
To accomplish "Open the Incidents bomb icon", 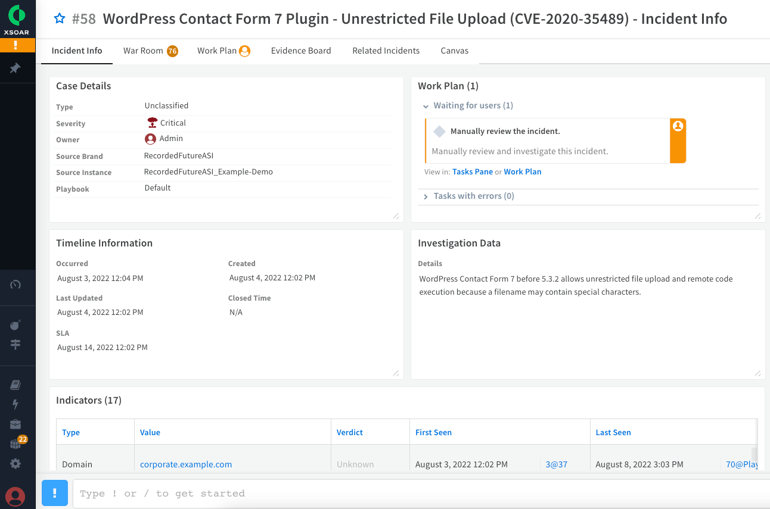I will click(15, 325).
